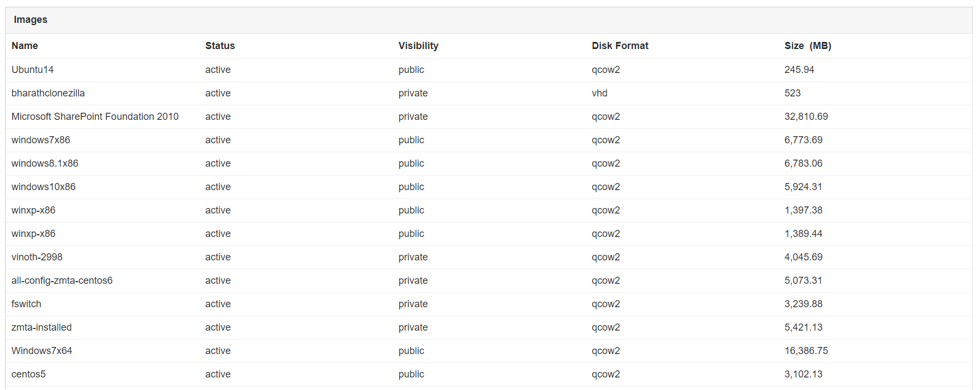Click the Visibility column header
The height and width of the screenshot is (390, 980).
pos(418,46)
